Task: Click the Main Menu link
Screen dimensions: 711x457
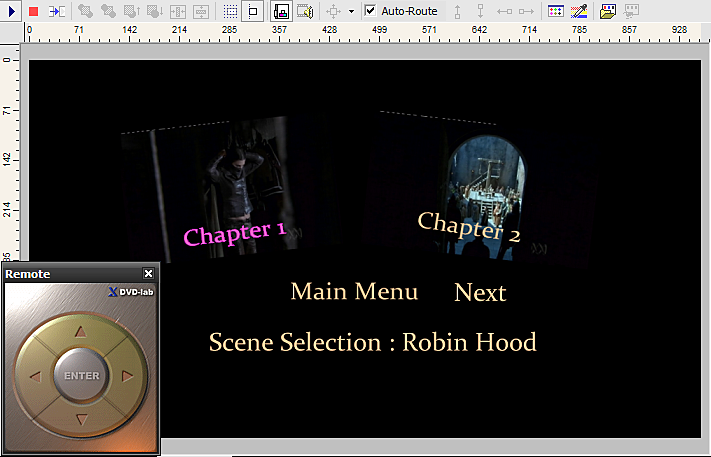Action: [x=354, y=291]
